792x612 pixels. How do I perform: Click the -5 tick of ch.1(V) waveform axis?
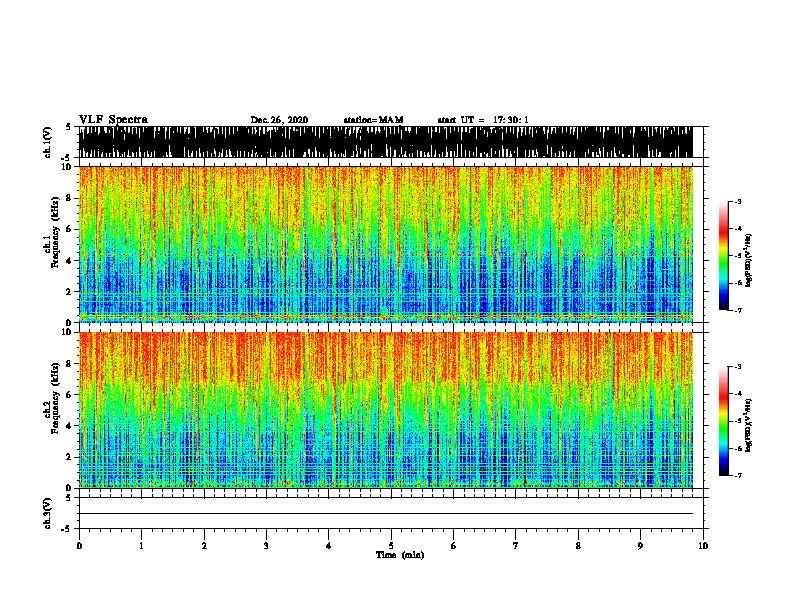point(67,158)
